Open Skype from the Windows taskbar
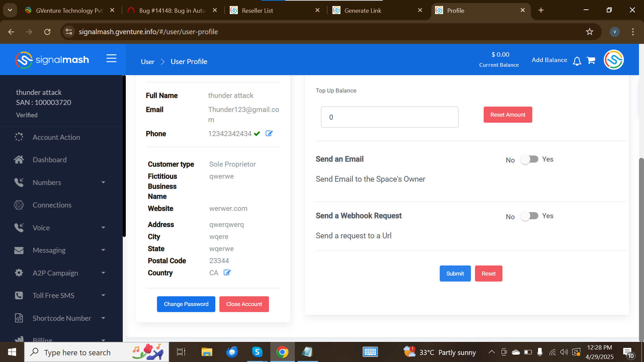This screenshot has height=362, width=644. click(257, 352)
